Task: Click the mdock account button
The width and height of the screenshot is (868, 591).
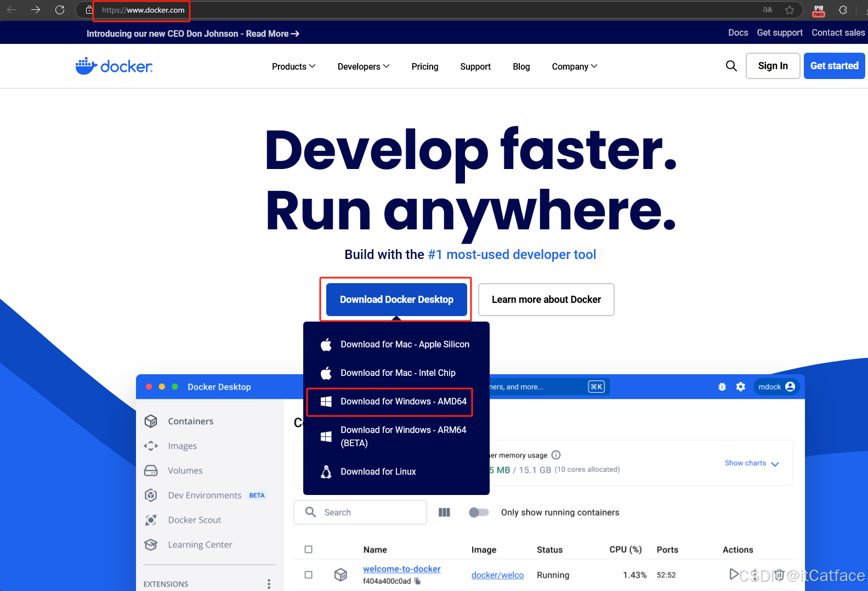Action: coord(776,387)
